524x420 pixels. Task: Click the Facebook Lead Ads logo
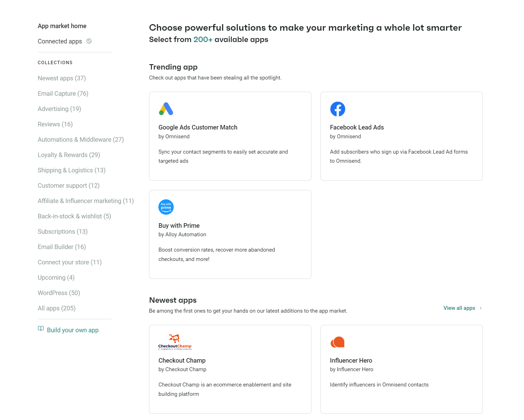pyautogui.click(x=338, y=109)
